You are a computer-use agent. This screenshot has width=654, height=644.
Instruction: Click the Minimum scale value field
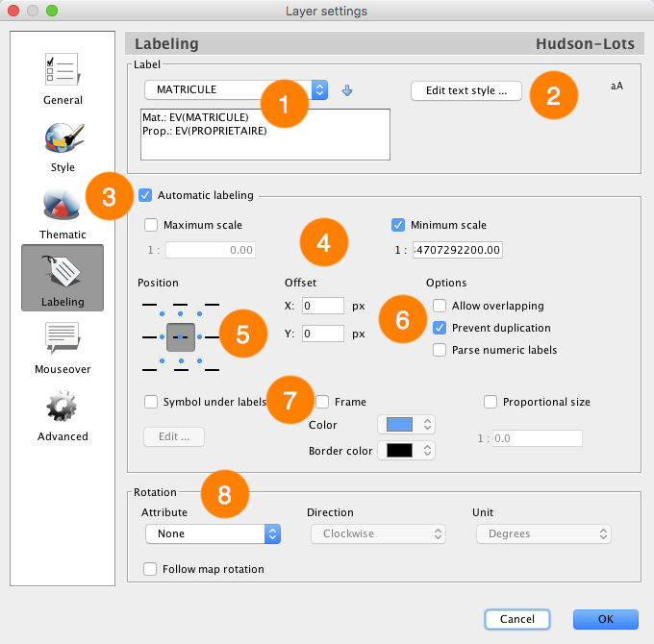458,250
